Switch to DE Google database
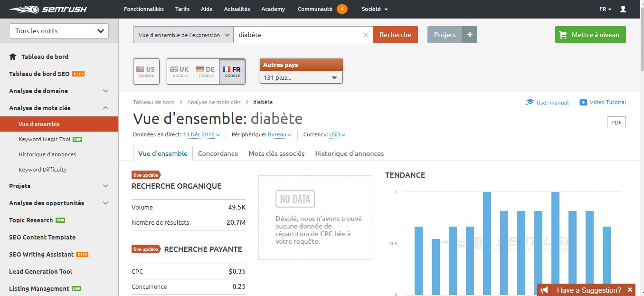This screenshot has width=644, height=296. [206, 72]
